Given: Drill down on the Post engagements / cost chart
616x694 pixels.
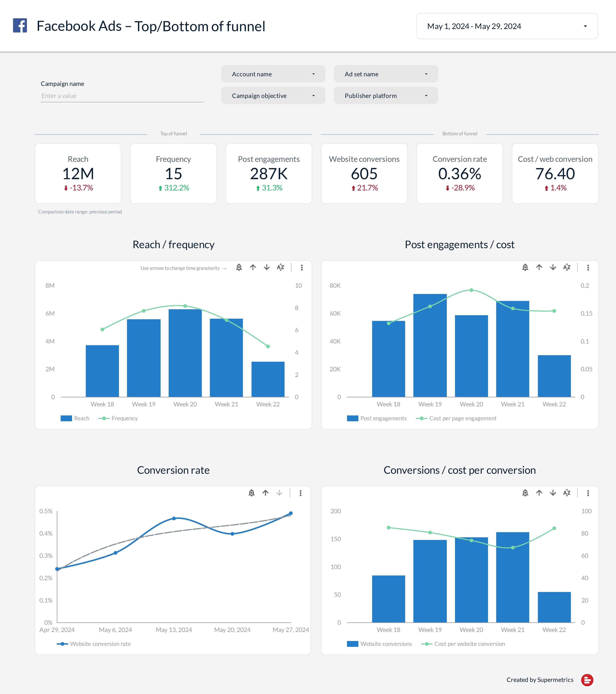Looking at the screenshot, I should 553,268.
